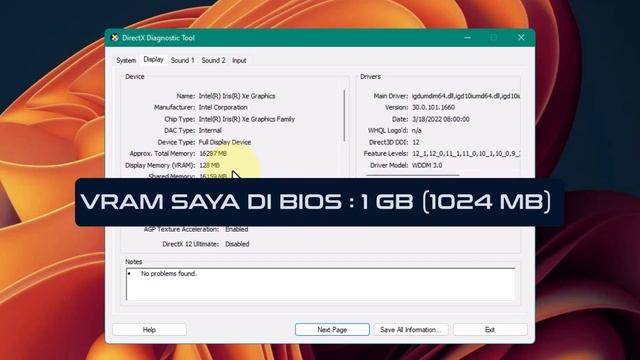Click the Help button
This screenshot has height=360, width=640.
(x=149, y=329)
